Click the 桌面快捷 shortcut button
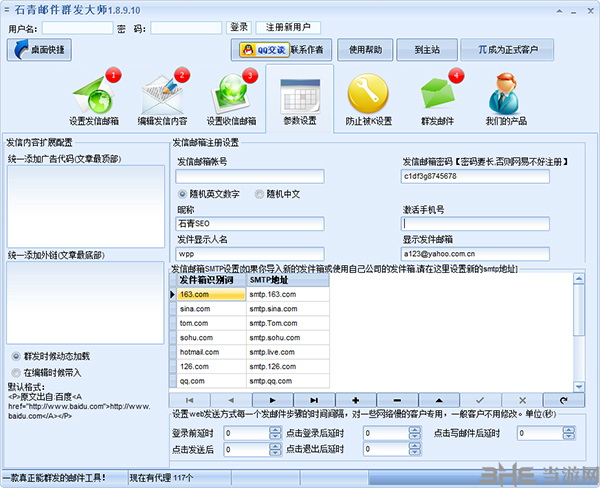This screenshot has height=488, width=600. 39,50
